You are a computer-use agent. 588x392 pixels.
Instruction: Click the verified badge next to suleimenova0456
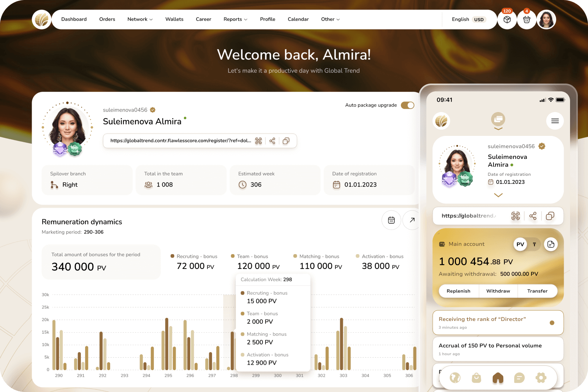click(153, 110)
